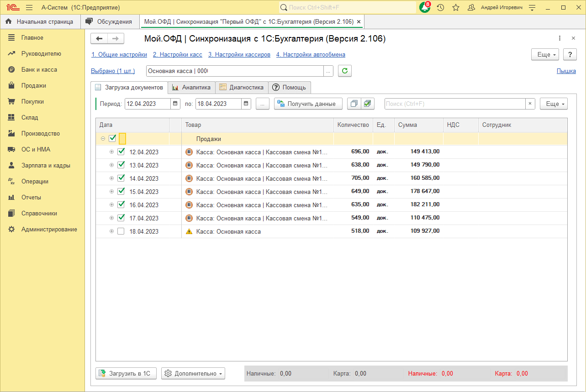Open the 1C main menu hamburger icon
Screen dimensions: 586x392
tap(29, 8)
